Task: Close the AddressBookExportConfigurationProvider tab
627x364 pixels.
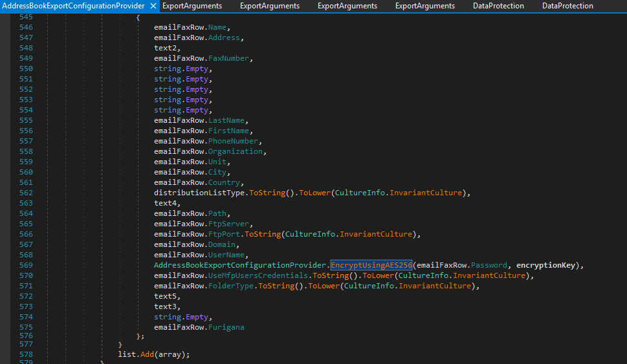Action: point(153,6)
